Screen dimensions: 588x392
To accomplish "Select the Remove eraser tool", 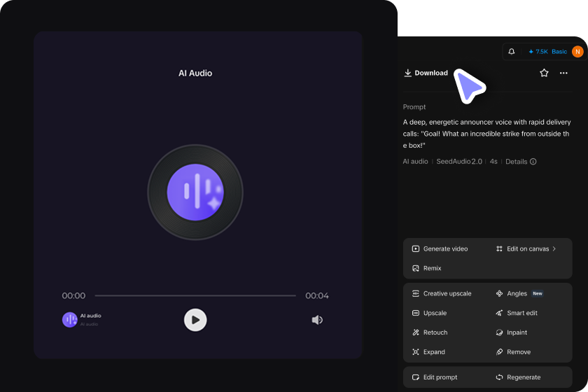I will click(x=513, y=352).
